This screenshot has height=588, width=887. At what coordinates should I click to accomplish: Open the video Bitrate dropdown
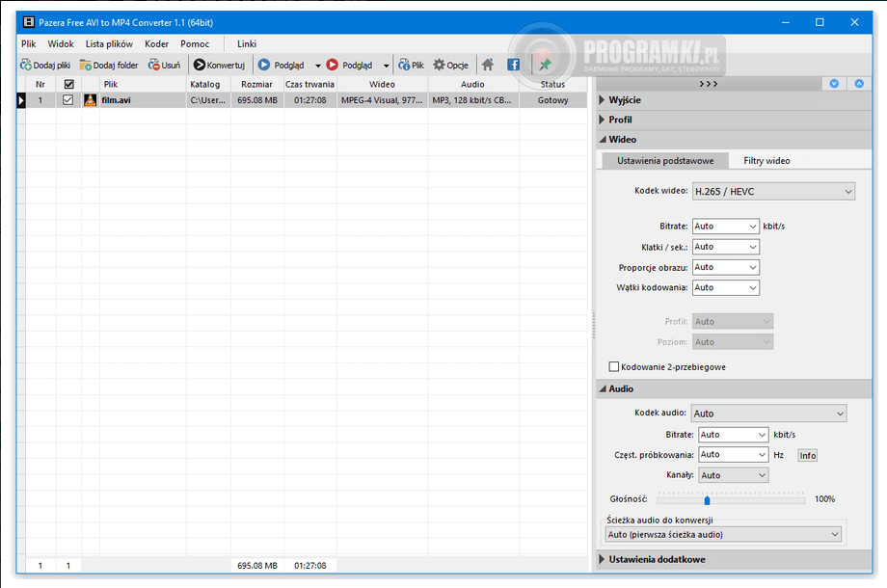(x=726, y=227)
